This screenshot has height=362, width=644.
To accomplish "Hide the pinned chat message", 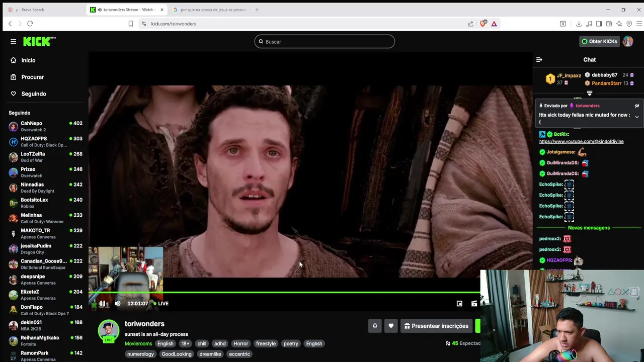I will point(636,106).
